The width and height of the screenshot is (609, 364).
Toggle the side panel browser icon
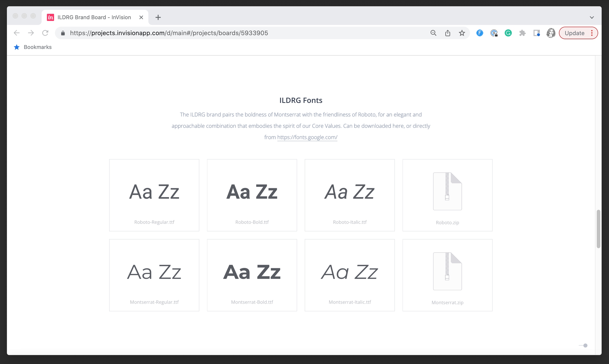point(537,33)
